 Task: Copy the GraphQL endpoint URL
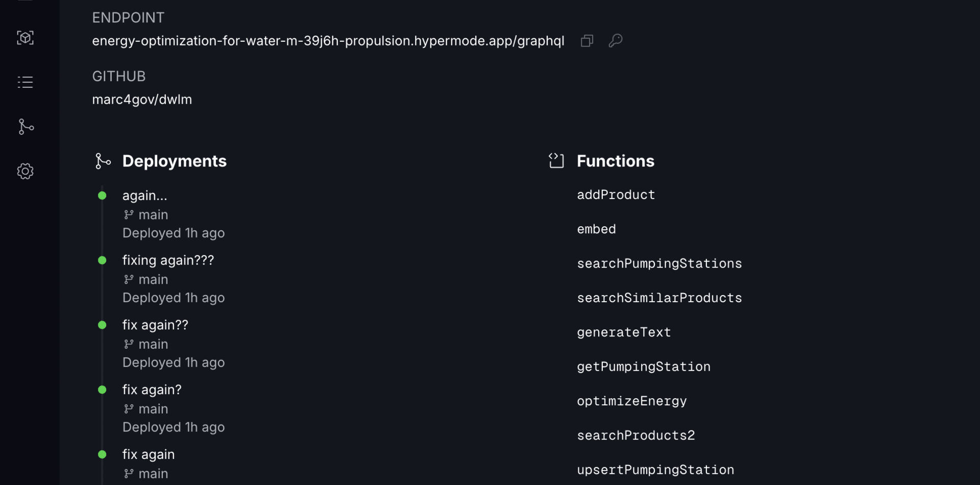tap(587, 41)
